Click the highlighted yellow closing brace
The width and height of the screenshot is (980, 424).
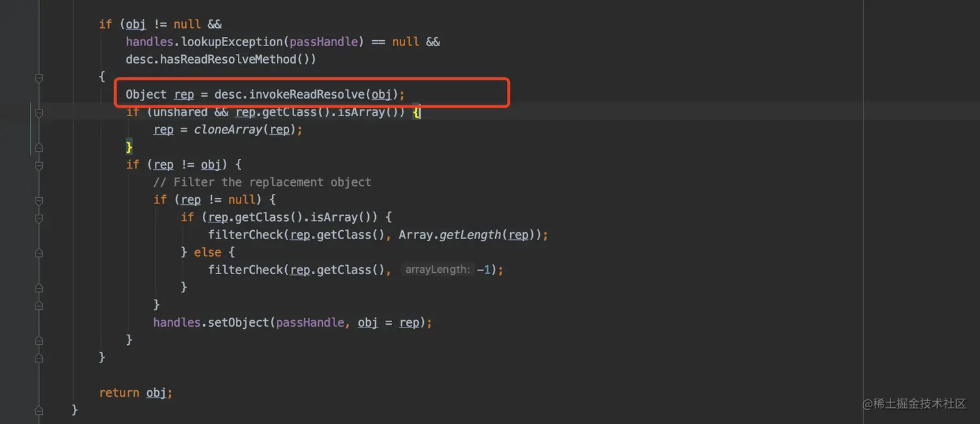coord(129,147)
